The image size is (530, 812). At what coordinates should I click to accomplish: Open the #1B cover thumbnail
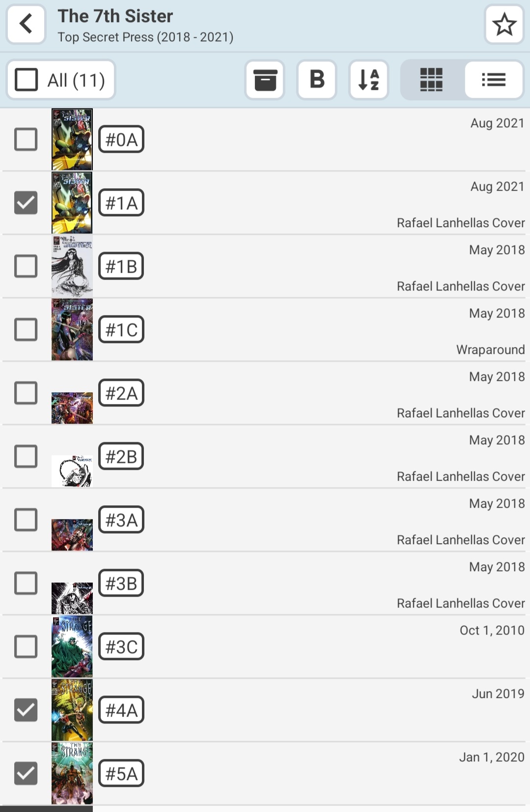click(72, 266)
